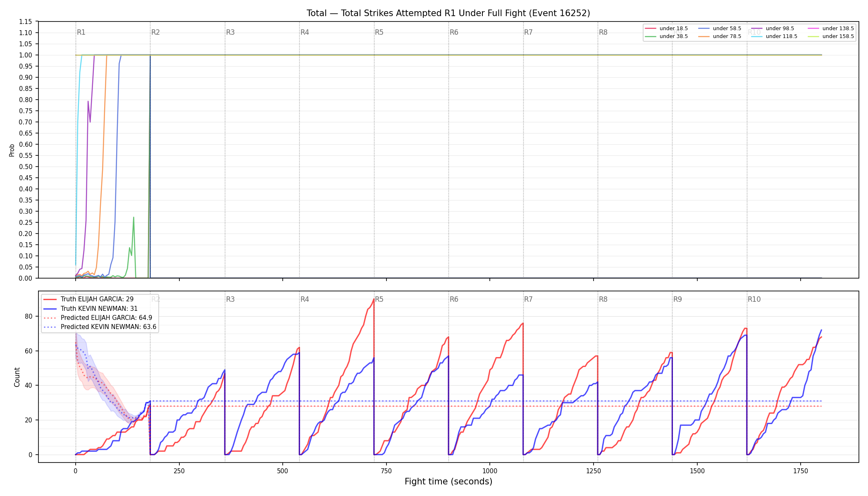
Task: Click the R5 round label in probability chart
Action: tap(379, 32)
